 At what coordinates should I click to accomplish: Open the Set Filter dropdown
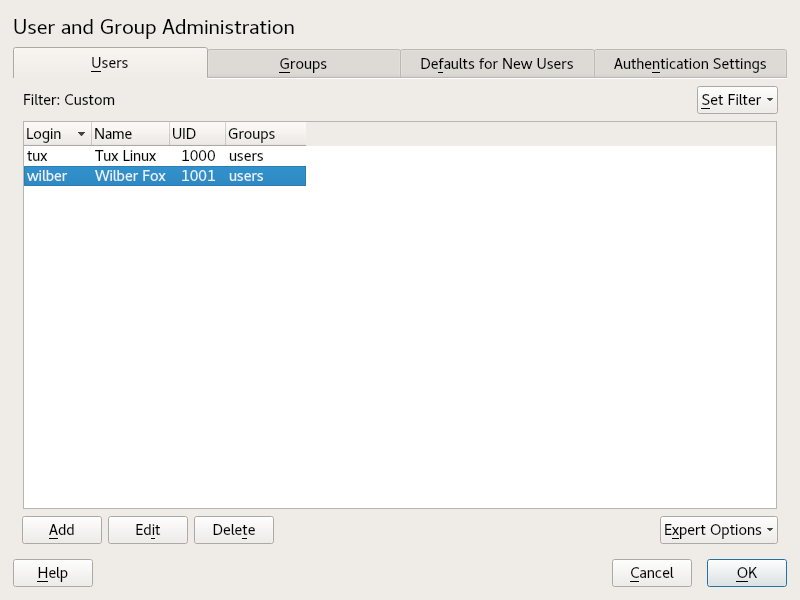pyautogui.click(x=737, y=100)
